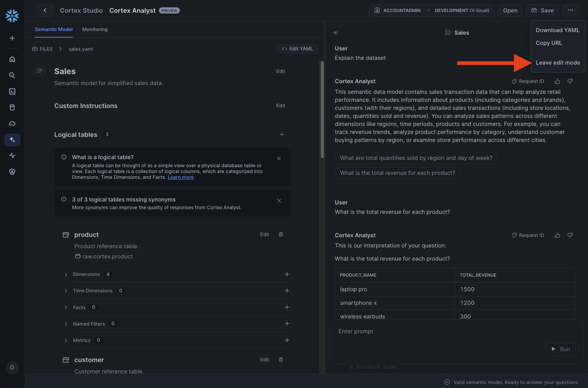Click the Valid semantic model status message

[x=512, y=382]
